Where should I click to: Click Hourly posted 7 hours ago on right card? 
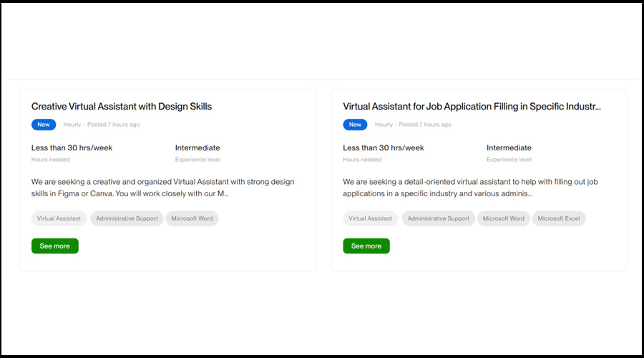(x=413, y=125)
